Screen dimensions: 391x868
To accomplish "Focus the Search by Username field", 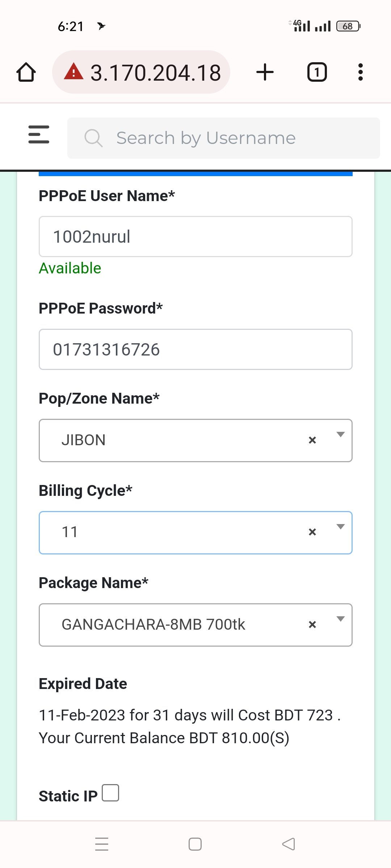I will pos(224,138).
